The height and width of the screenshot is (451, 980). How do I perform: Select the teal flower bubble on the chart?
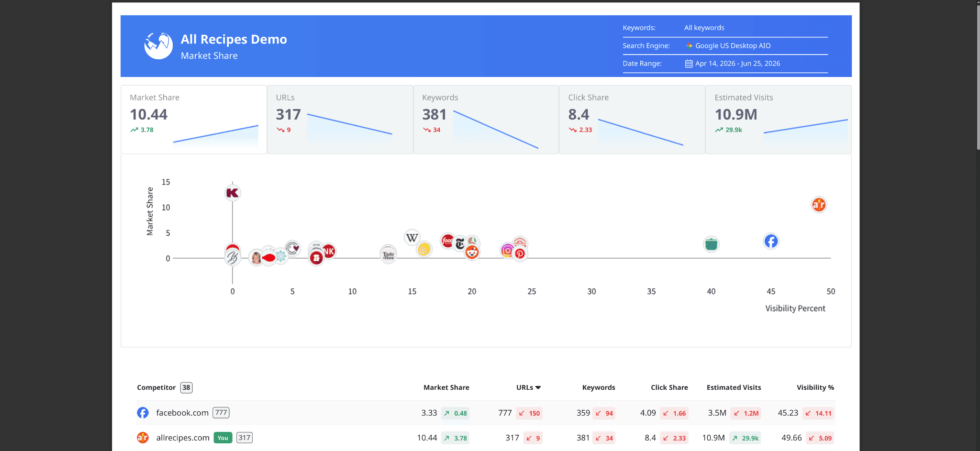click(281, 257)
